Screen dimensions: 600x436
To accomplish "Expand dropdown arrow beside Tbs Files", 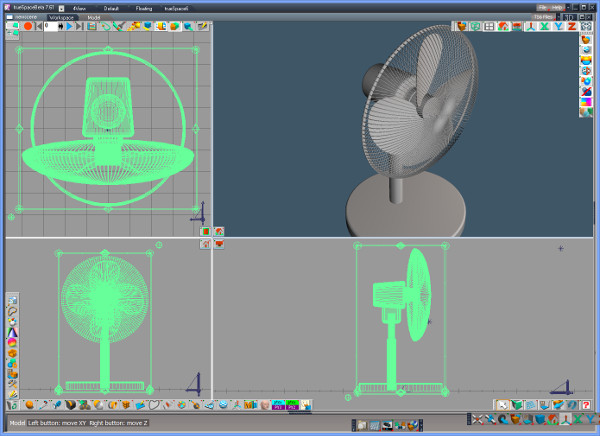I will (558, 17).
